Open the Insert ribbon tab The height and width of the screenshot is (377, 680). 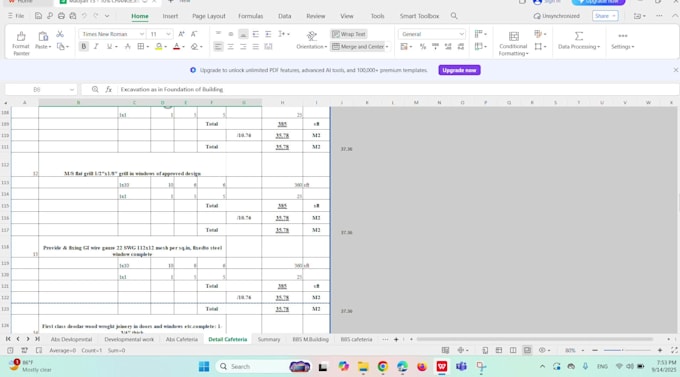(x=170, y=16)
